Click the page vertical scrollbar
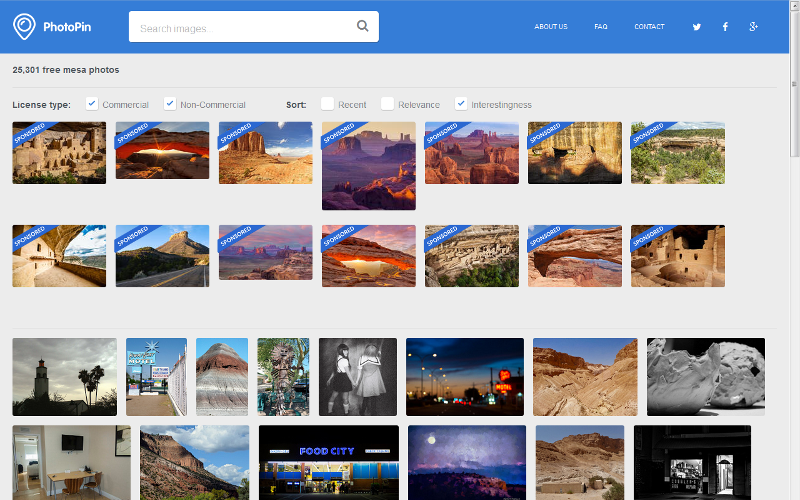This screenshot has width=800, height=500. click(x=794, y=250)
